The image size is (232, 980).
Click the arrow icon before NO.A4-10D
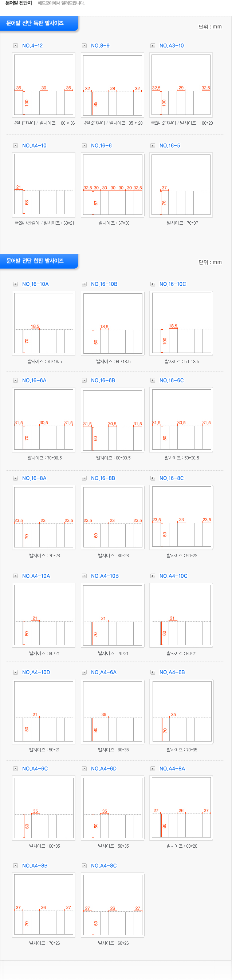[x=15, y=672]
